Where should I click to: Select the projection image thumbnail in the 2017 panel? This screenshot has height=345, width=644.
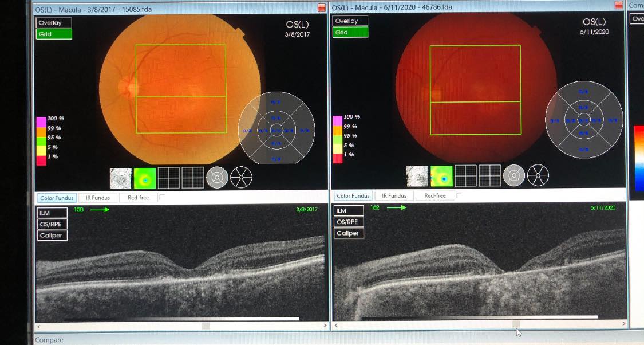tap(120, 178)
